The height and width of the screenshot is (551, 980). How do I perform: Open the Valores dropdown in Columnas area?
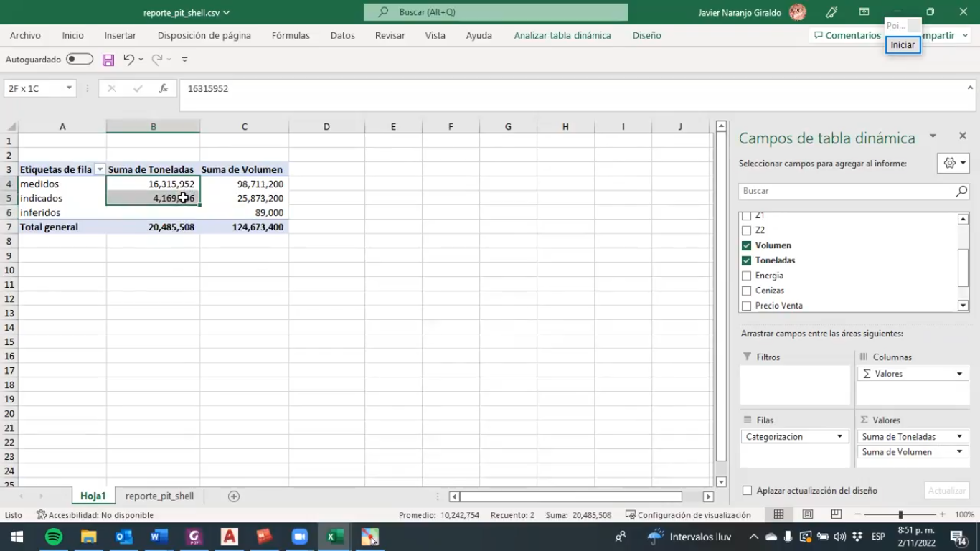959,374
